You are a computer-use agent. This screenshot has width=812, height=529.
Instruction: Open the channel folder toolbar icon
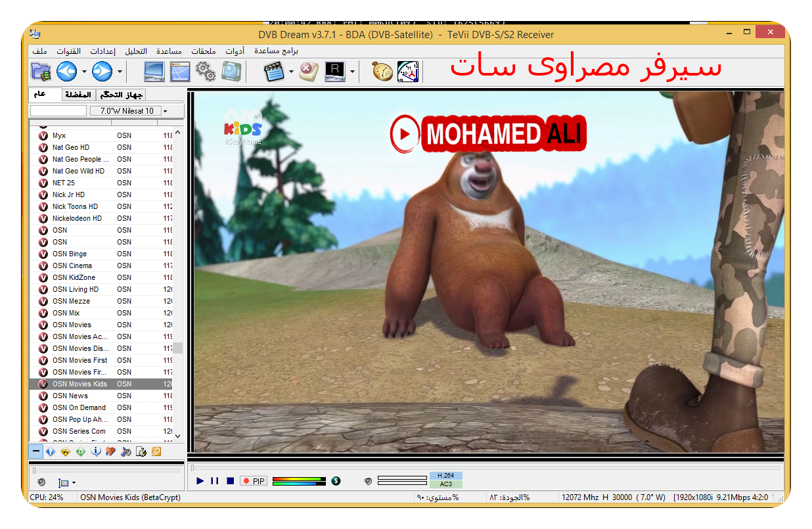point(41,71)
